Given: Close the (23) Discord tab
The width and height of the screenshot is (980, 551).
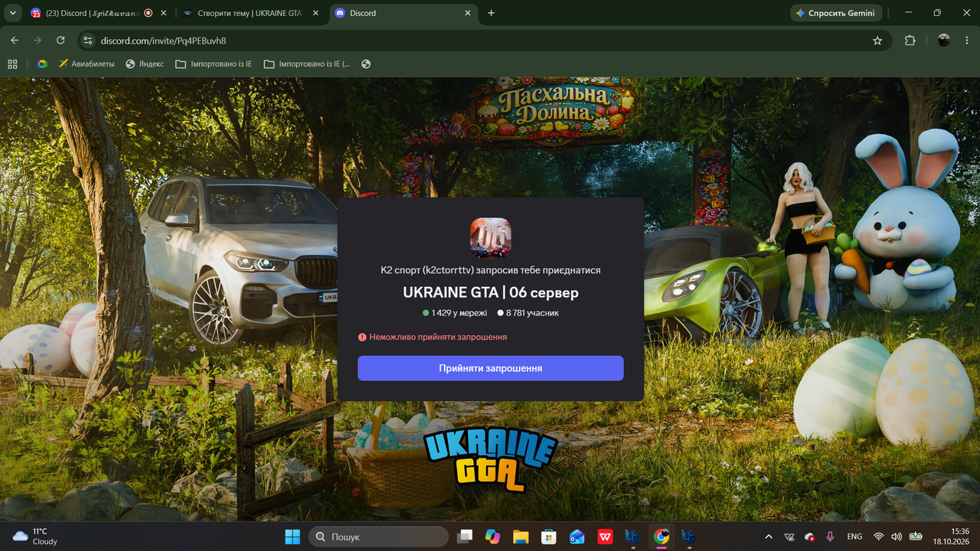Looking at the screenshot, I should click(x=163, y=13).
